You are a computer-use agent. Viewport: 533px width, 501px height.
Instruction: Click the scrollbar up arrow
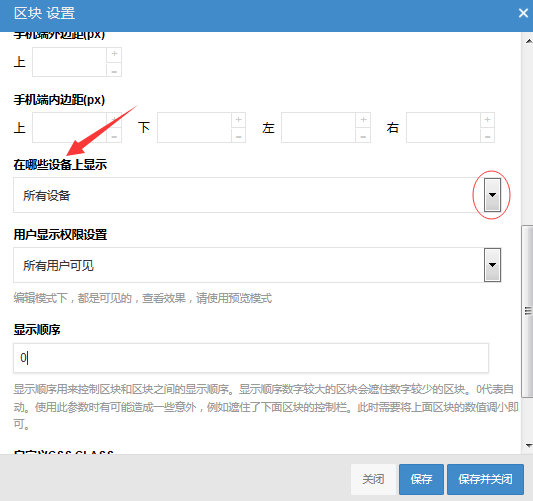click(x=529, y=41)
